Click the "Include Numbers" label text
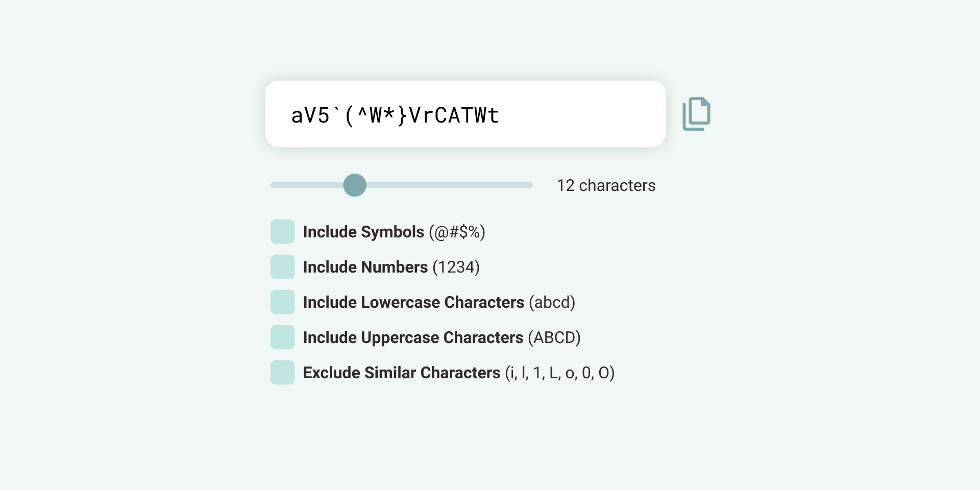Image resolution: width=980 pixels, height=490 pixels. coord(365,267)
